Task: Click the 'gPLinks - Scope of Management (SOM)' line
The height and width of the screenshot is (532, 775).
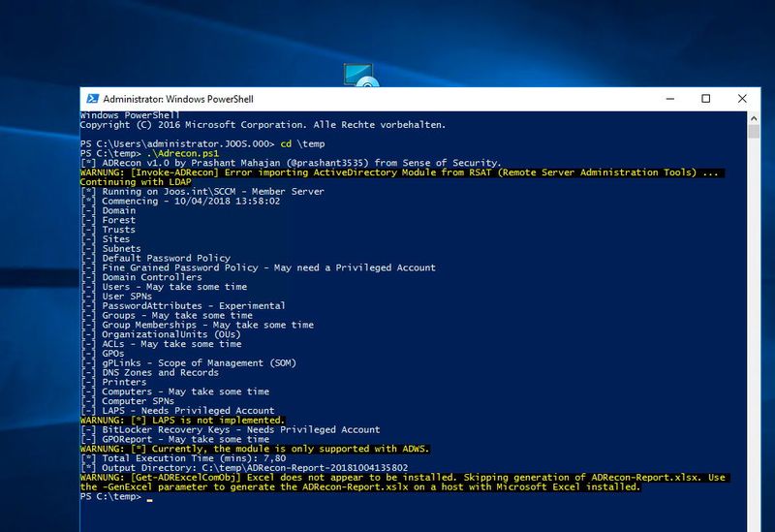Action: click(x=188, y=363)
